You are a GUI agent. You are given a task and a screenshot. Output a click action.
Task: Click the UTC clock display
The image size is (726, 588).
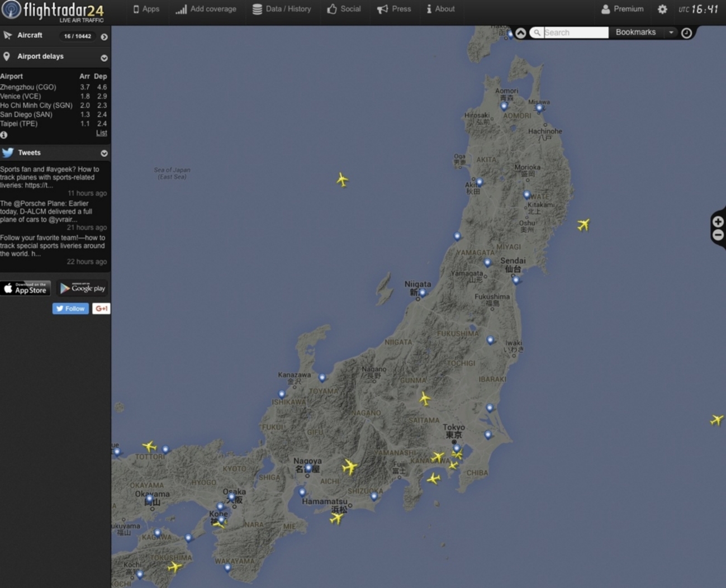[x=698, y=9]
